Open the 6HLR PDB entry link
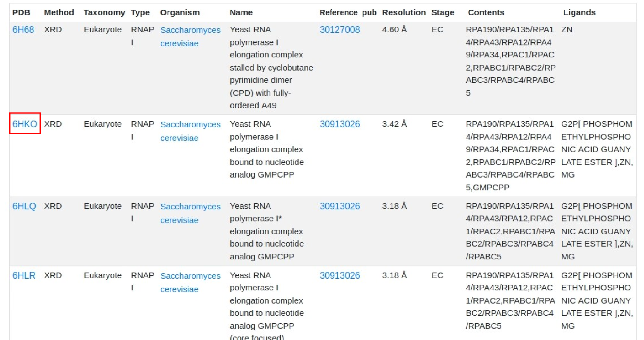The height and width of the screenshot is (340, 644). [x=24, y=276]
